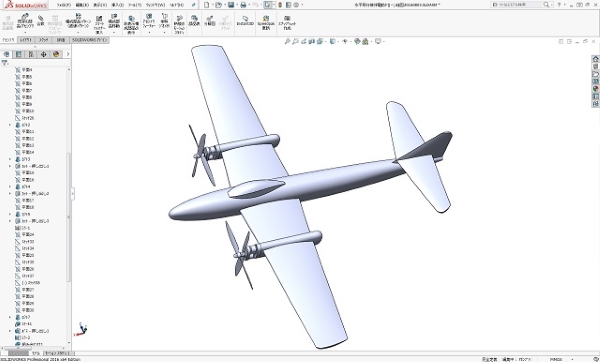The image size is (600, 362).
Task: Open the Edit menu in menu bar
Action: tap(82, 5)
